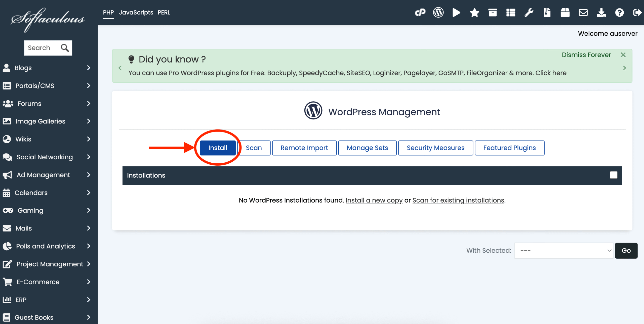
Task: Click the E-Commerce shopping cart icon
Action: point(7,282)
